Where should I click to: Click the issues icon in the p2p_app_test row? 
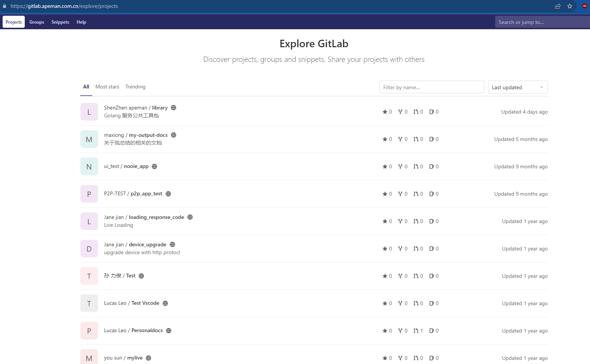coord(431,194)
